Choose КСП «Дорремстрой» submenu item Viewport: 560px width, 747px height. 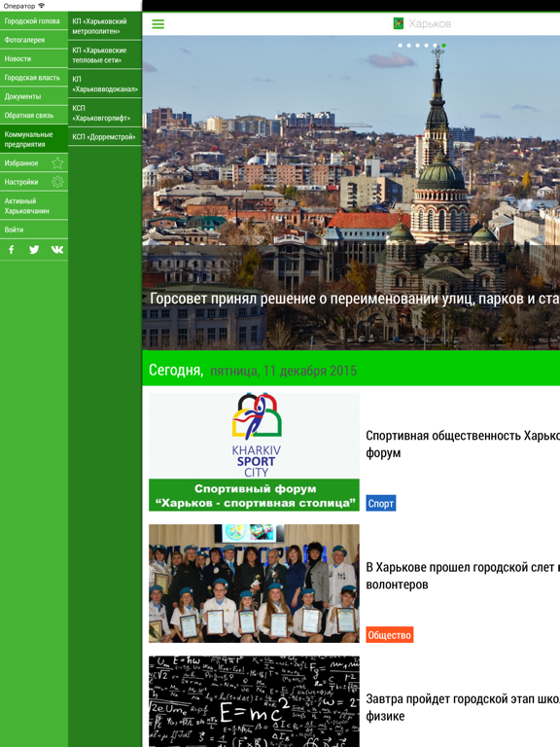pyautogui.click(x=105, y=137)
